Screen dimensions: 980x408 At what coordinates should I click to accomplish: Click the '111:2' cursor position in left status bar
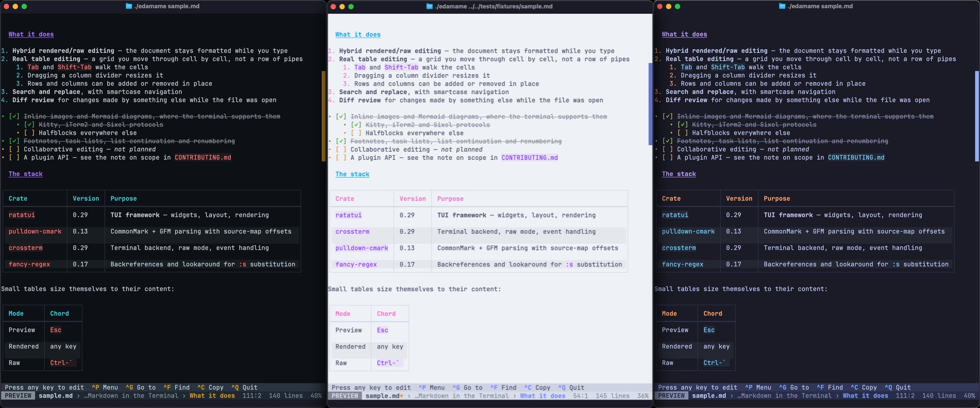(252, 396)
